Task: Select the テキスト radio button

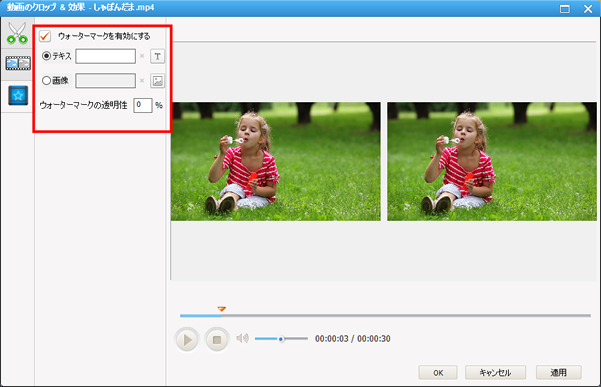Action: tap(46, 56)
